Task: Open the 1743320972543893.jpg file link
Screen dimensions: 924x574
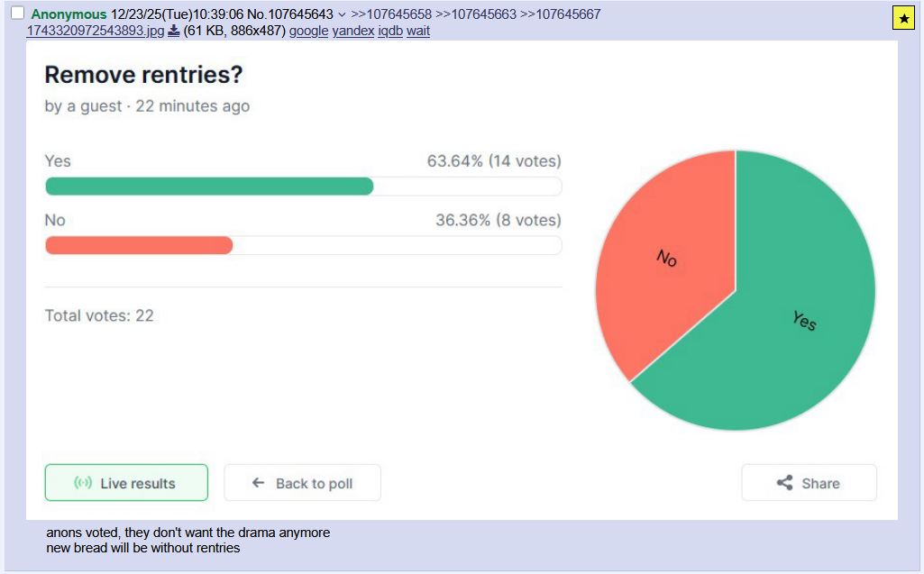Action: 96,31
